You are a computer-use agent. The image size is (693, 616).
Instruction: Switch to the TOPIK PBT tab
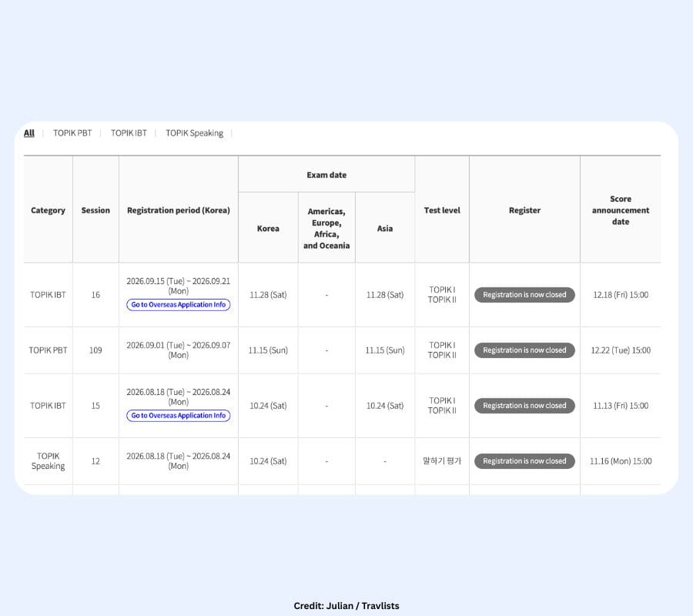pyautogui.click(x=72, y=133)
